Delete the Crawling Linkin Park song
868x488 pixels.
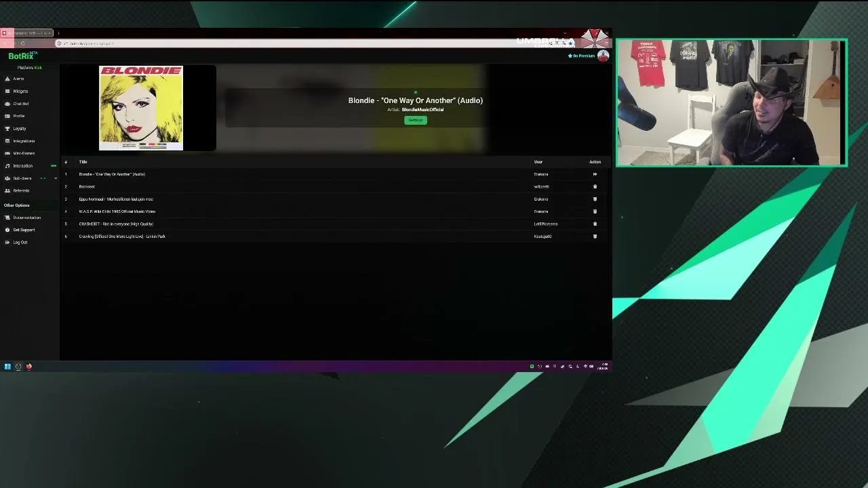coord(595,237)
